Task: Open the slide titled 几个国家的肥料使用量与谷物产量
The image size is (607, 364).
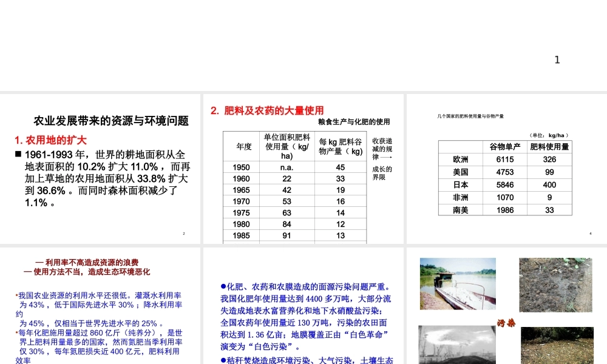Action: tap(507, 169)
